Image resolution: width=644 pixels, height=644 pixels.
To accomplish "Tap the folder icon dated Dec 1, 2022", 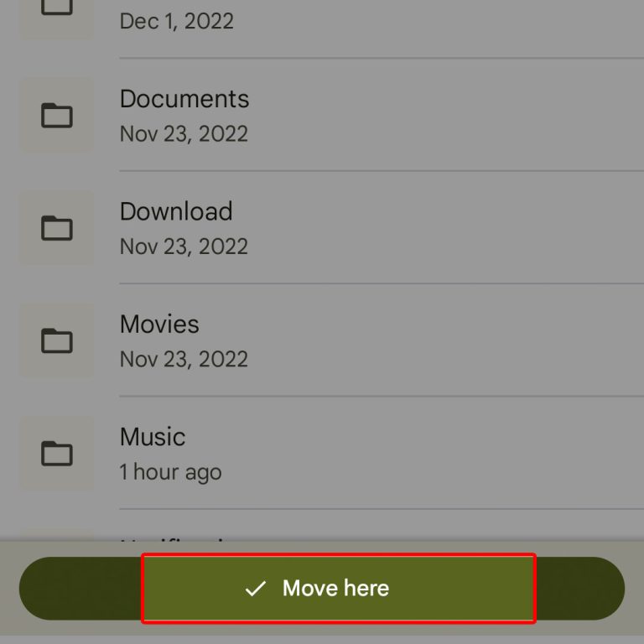I will [57, 8].
